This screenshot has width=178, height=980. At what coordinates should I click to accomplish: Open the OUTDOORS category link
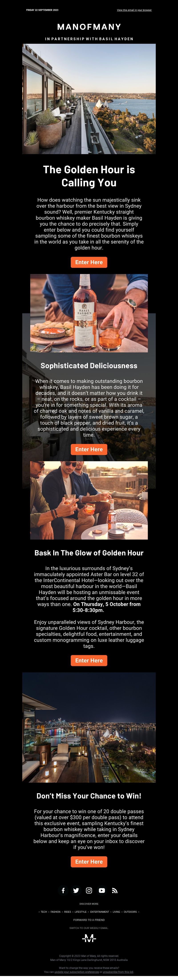[130, 912]
